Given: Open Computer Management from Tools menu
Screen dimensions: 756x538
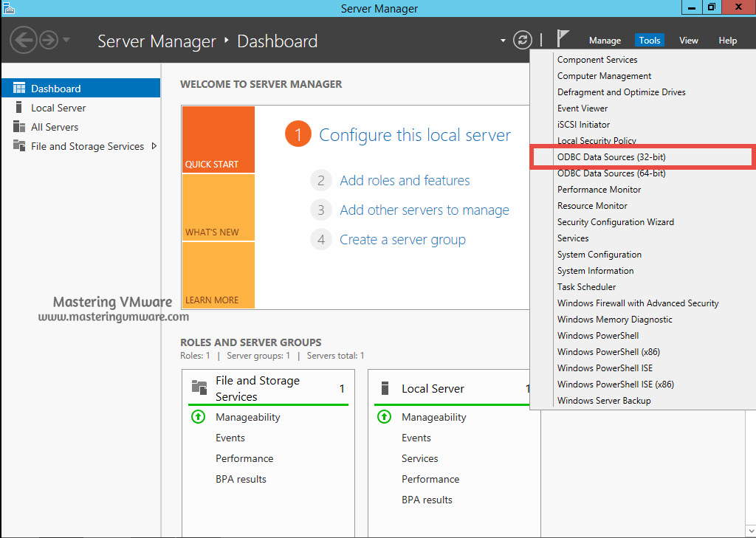Looking at the screenshot, I should coord(604,76).
